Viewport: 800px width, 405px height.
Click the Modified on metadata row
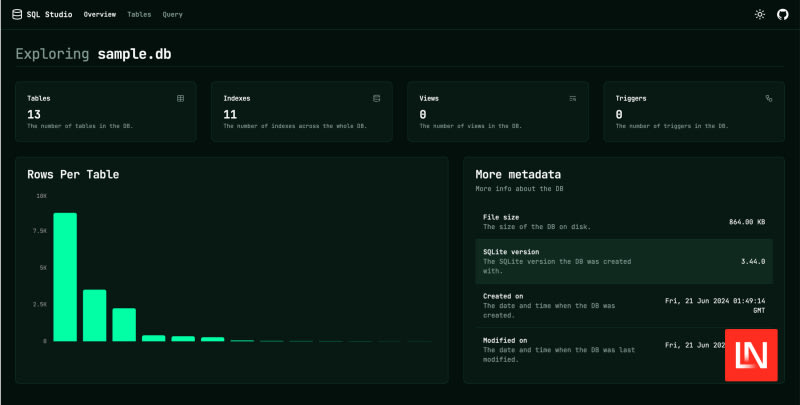(x=600, y=349)
